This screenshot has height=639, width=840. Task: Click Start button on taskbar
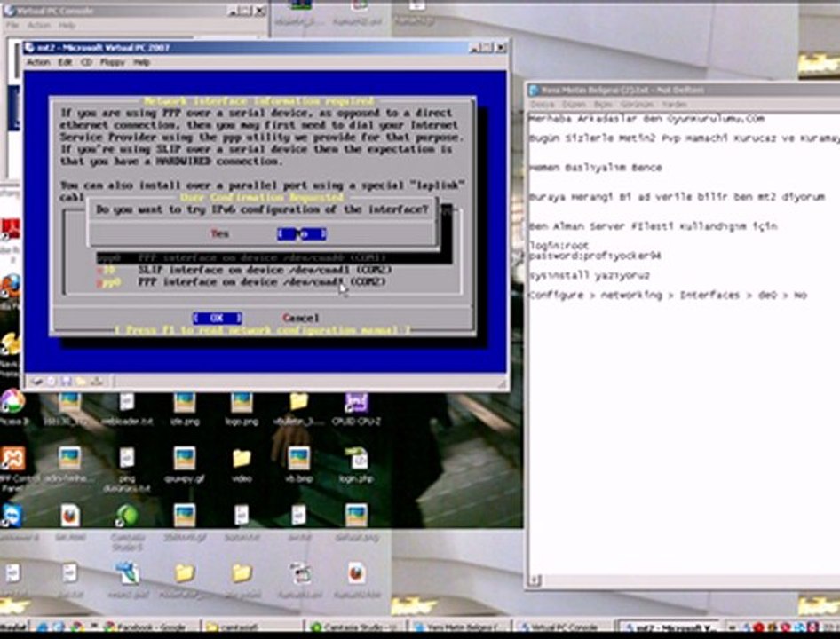[14, 627]
